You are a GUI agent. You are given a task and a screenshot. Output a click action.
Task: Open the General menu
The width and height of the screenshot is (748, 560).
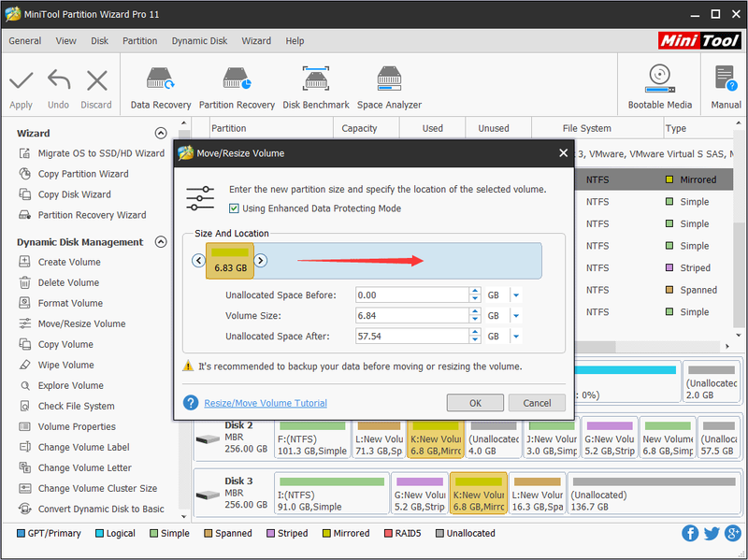25,41
